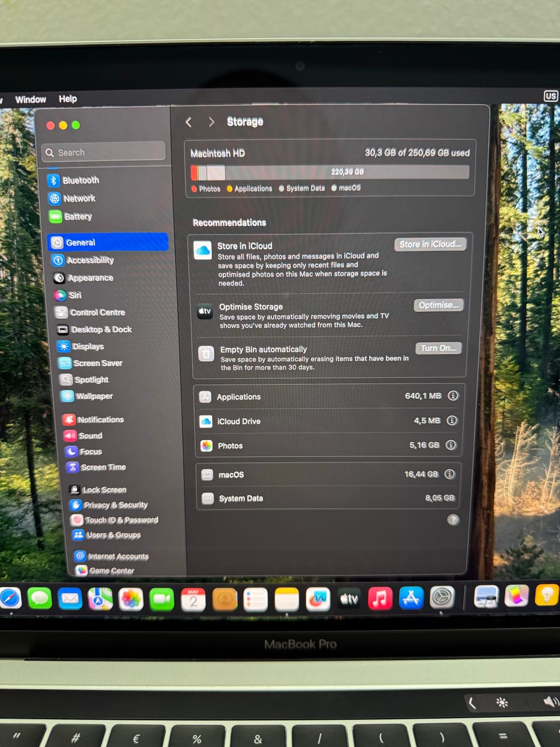Go back with the left chevron

188,121
